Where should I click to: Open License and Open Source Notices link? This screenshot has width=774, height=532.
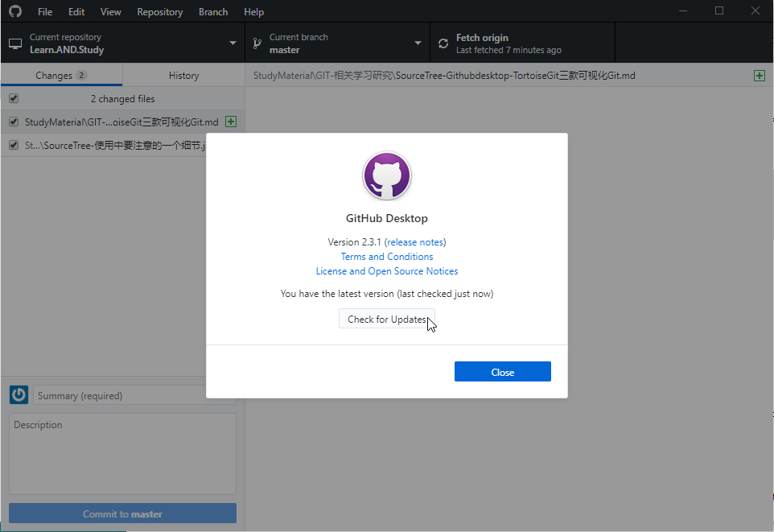(x=386, y=270)
